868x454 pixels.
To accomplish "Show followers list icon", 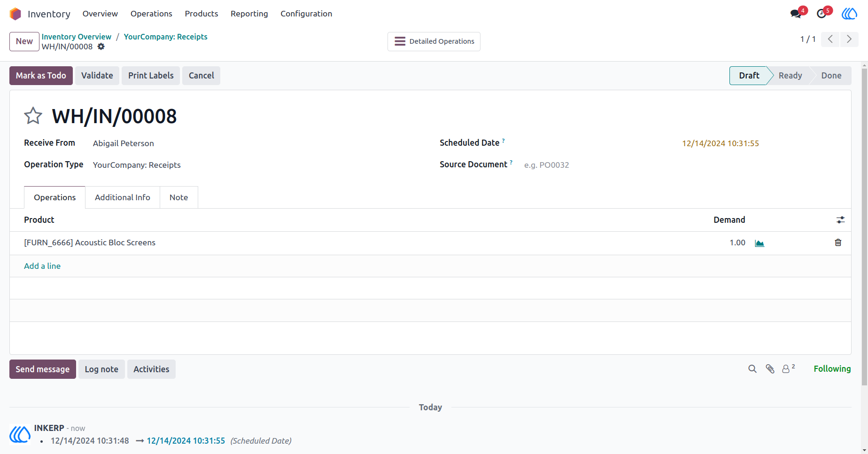I will pyautogui.click(x=788, y=368).
